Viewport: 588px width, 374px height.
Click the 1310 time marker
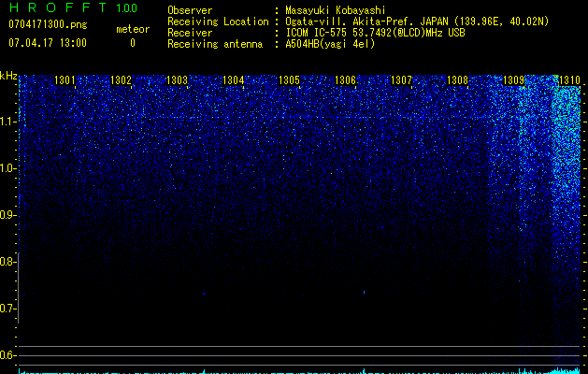click(x=569, y=80)
